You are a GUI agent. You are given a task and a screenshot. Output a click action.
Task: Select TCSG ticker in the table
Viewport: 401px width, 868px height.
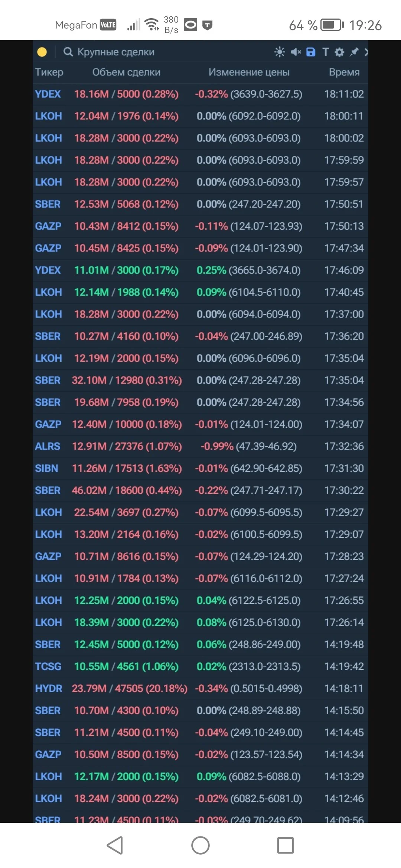[48, 667]
